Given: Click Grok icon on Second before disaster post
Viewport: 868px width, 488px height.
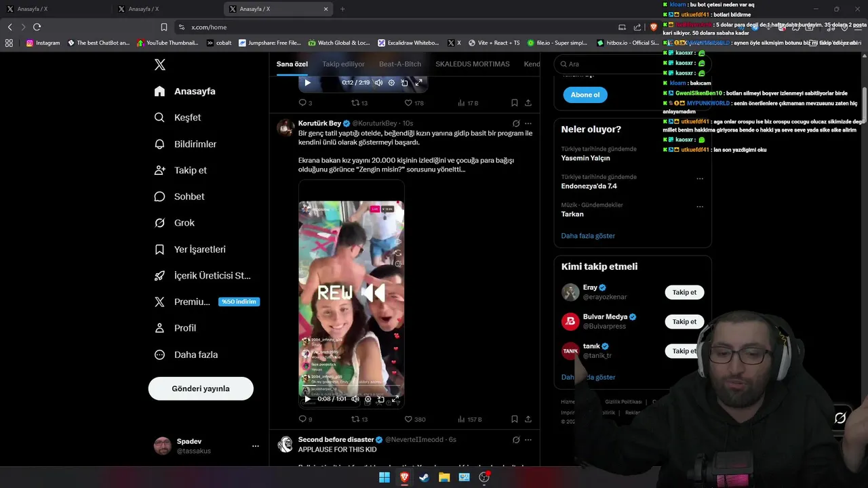Looking at the screenshot, I should point(516,439).
